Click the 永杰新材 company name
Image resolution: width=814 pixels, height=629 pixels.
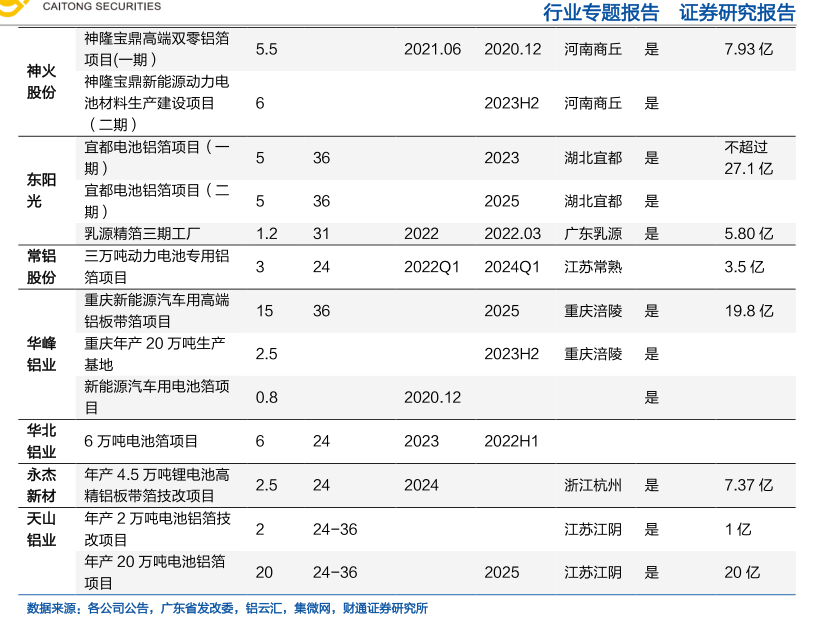tap(41, 485)
